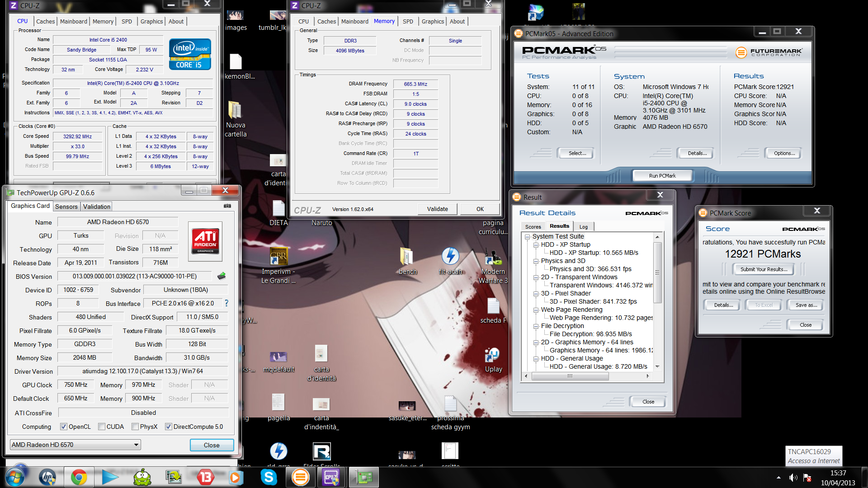Collapse the HDD - XP Startup node

pyautogui.click(x=536, y=245)
